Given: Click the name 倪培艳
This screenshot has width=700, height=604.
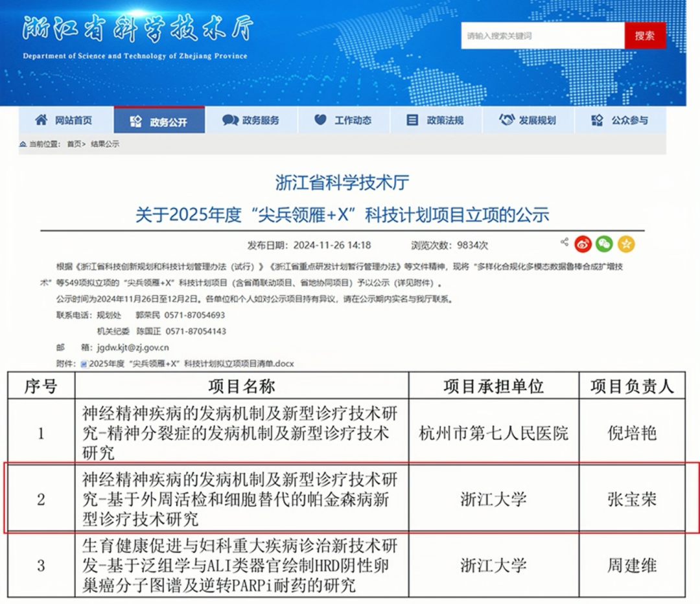Looking at the screenshot, I should click(632, 433).
